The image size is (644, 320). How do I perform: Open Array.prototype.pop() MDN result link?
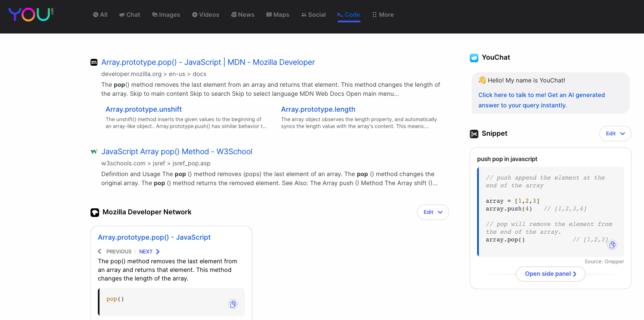coord(208,62)
